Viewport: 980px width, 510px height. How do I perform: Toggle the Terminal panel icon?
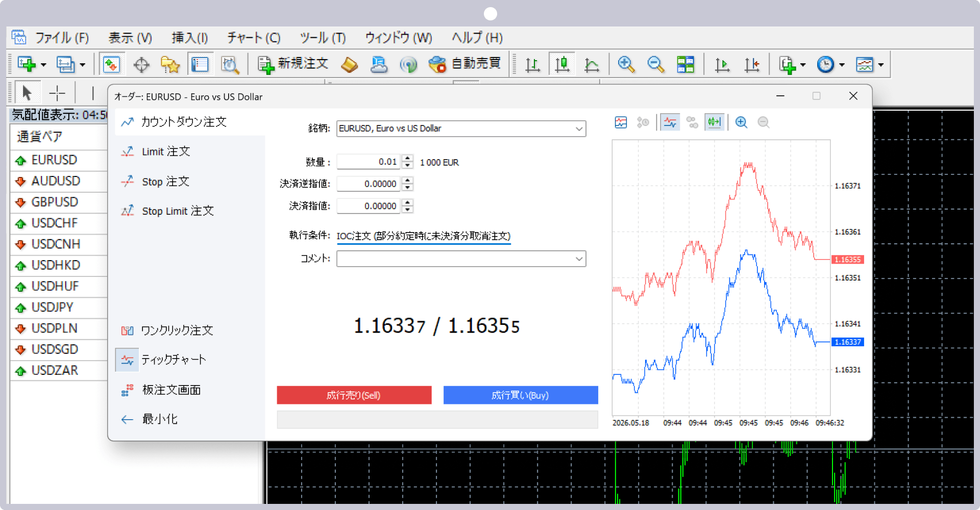pyautogui.click(x=200, y=65)
